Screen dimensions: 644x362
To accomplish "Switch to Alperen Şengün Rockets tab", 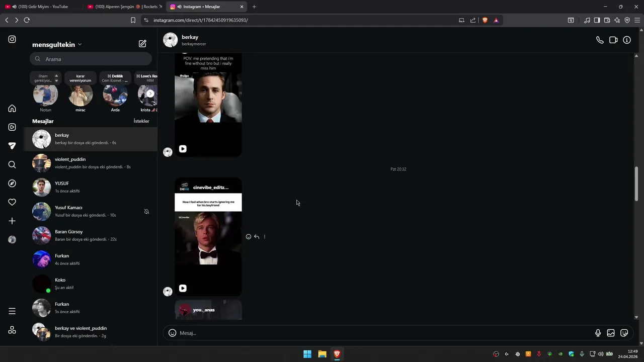I will pyautogui.click(x=125, y=7).
